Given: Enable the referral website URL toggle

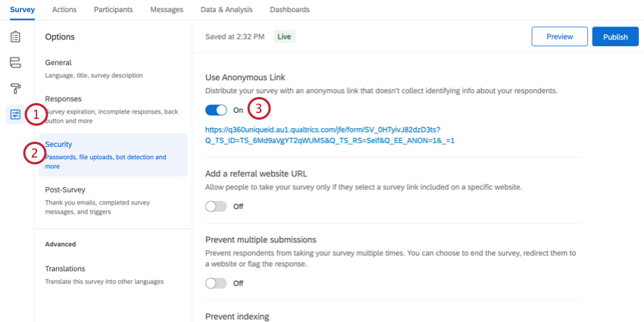Looking at the screenshot, I should click(x=216, y=207).
